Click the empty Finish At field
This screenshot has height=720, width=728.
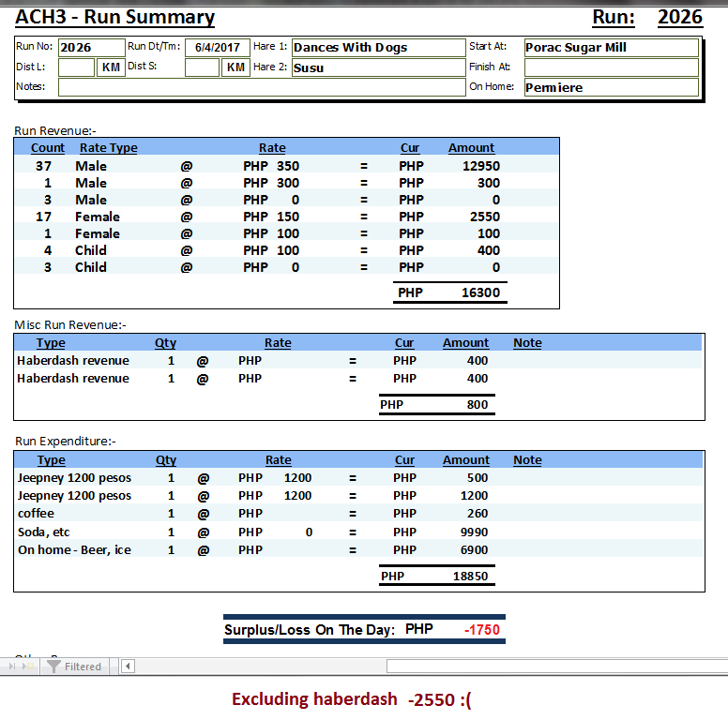610,67
